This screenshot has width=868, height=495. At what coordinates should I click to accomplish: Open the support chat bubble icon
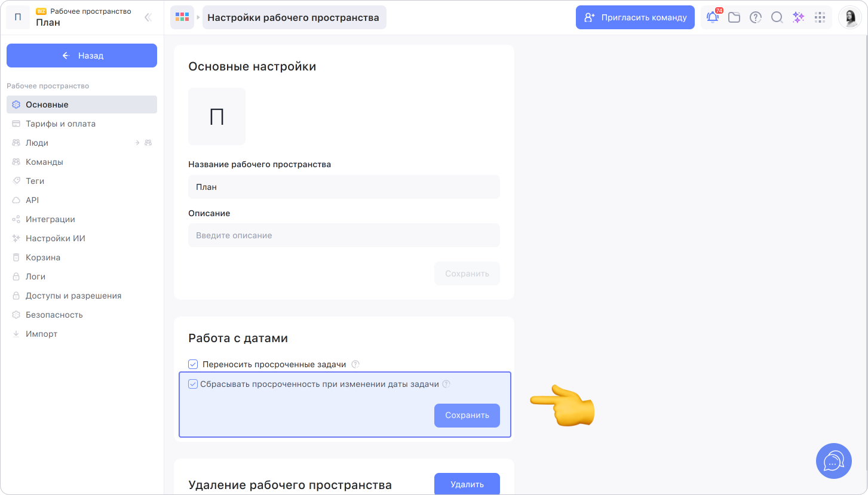click(x=833, y=461)
